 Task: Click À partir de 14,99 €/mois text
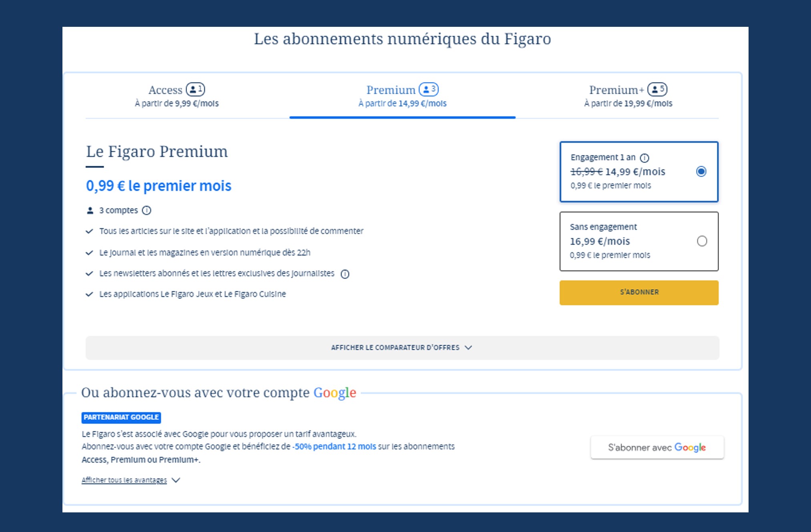click(402, 104)
